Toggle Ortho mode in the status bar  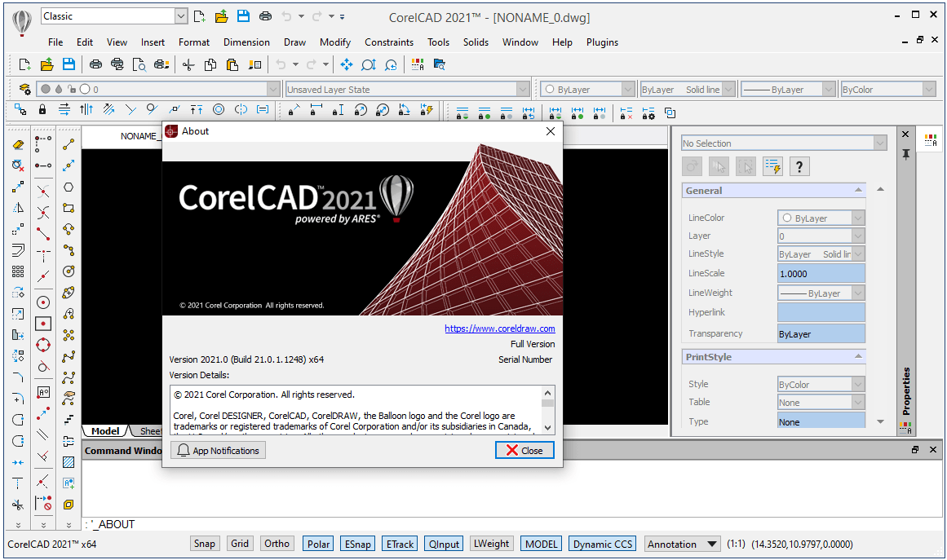[277, 544]
